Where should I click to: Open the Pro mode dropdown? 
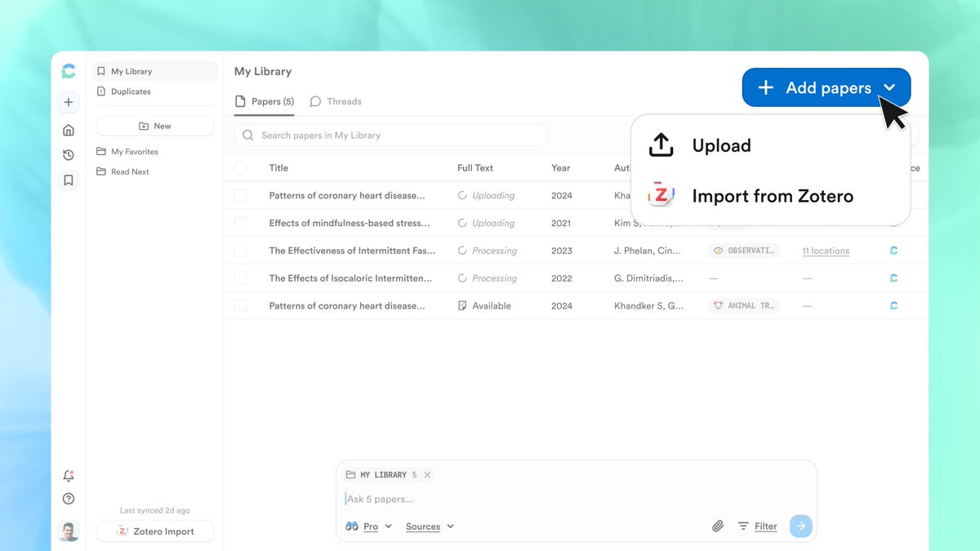(369, 527)
